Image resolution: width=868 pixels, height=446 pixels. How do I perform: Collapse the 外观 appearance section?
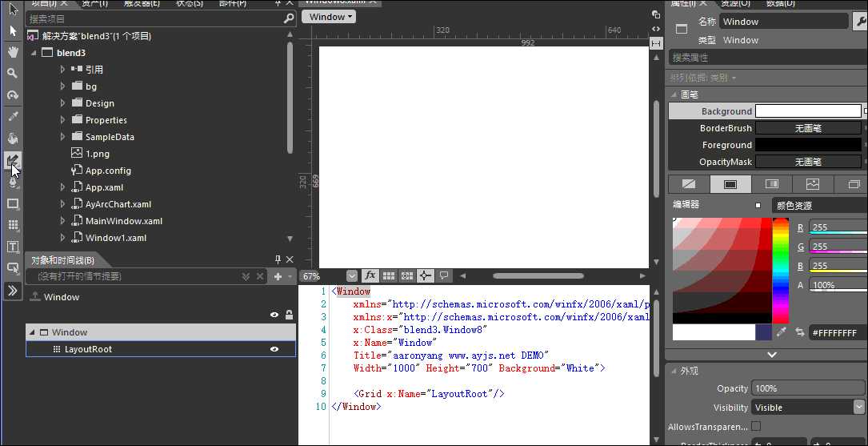(x=674, y=372)
